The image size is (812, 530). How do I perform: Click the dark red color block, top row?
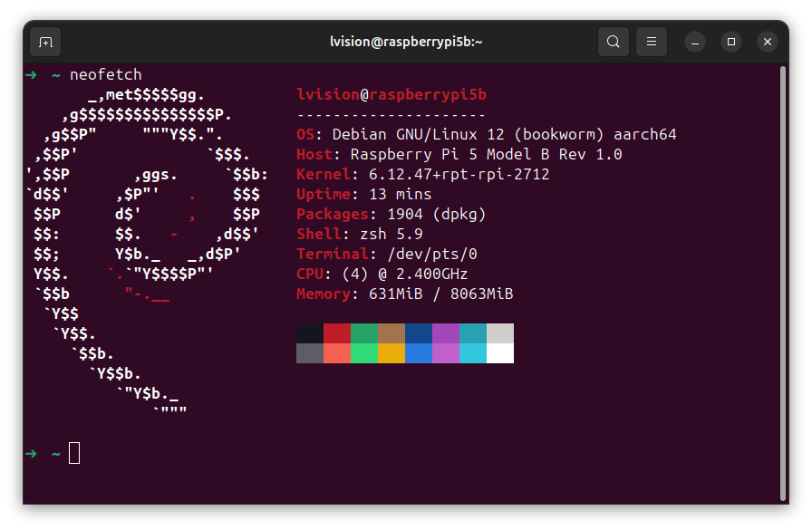(x=337, y=333)
